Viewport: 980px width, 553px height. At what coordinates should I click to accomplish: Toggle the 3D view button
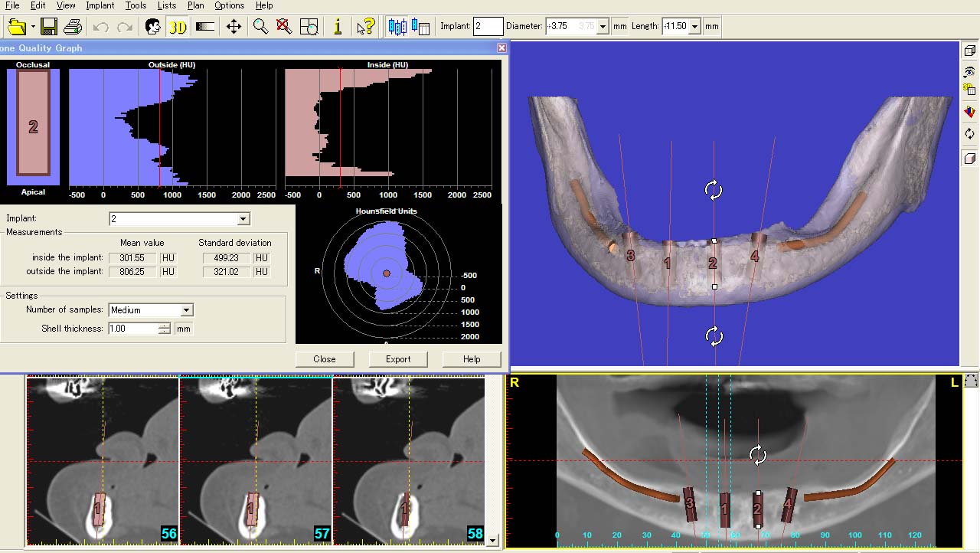[178, 27]
